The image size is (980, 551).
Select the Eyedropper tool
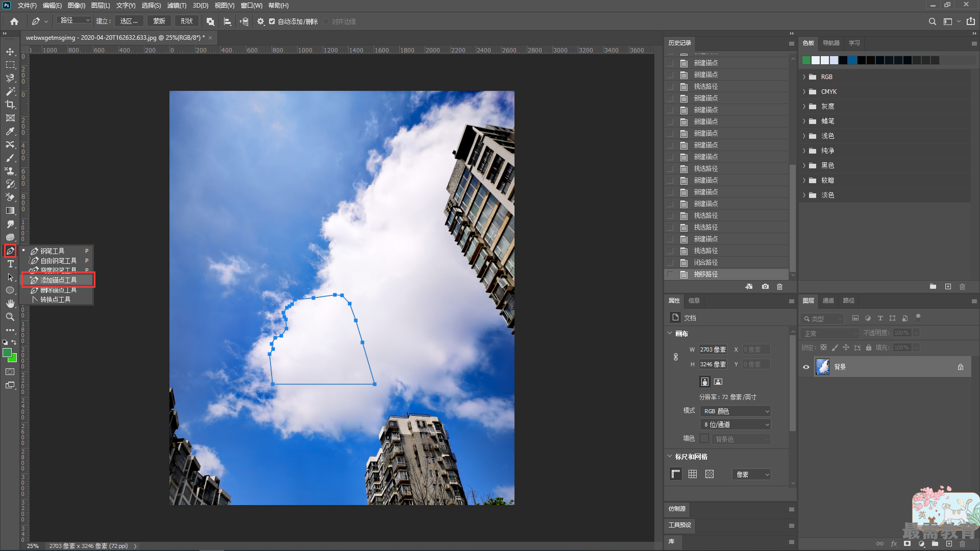click(x=10, y=131)
